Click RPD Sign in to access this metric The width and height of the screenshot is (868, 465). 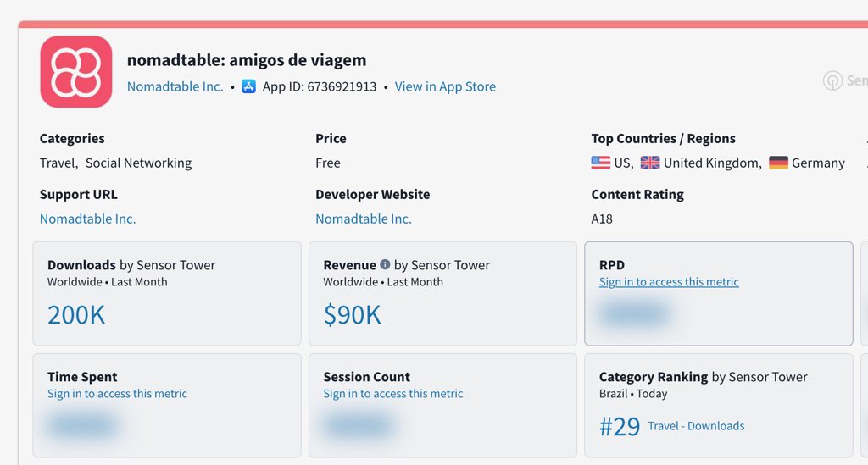[x=669, y=282]
